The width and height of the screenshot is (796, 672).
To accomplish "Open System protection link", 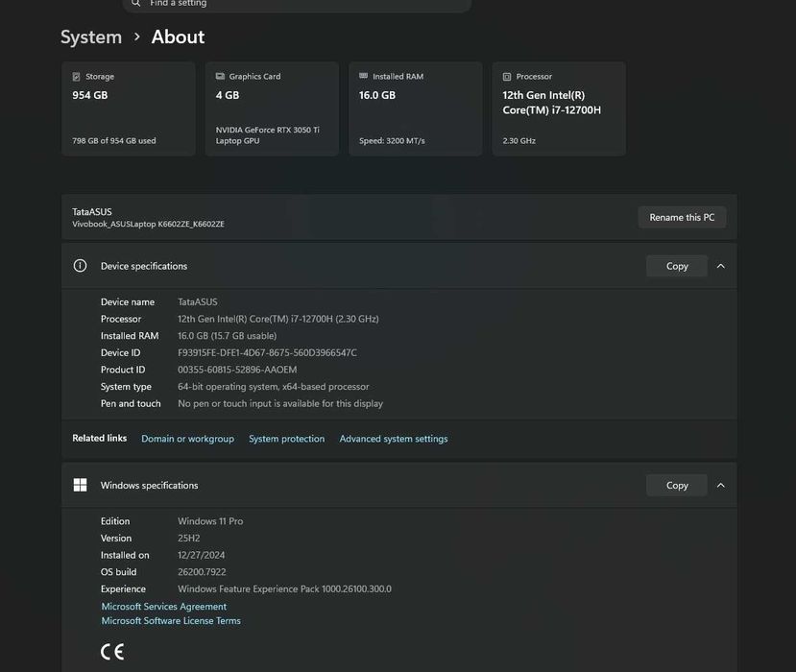I will (x=286, y=439).
